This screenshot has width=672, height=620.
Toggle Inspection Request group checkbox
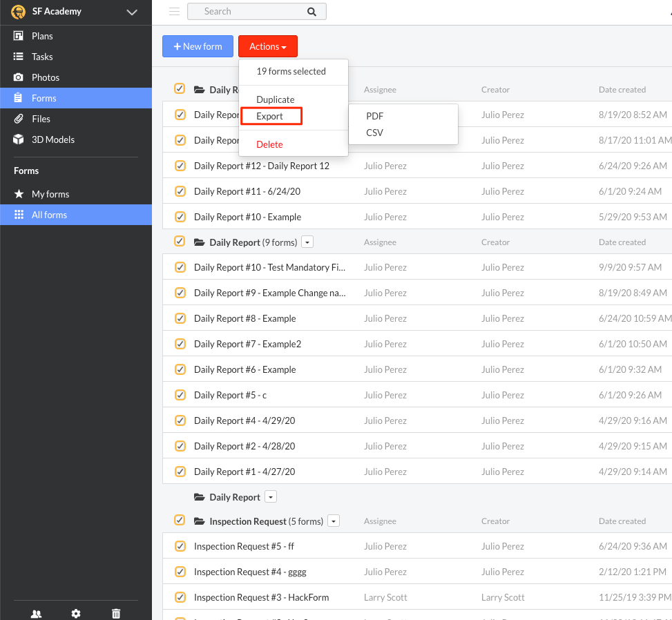180,520
